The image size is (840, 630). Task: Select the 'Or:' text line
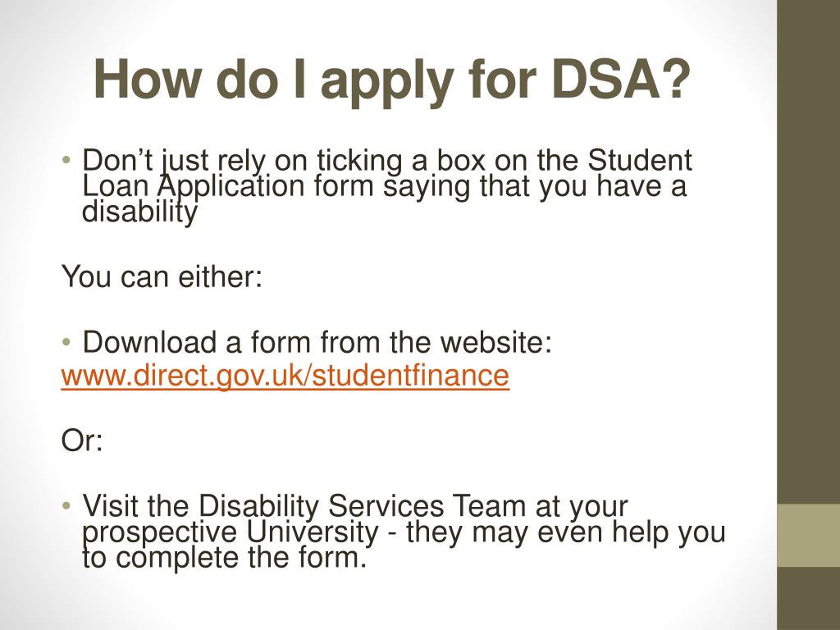tap(82, 441)
